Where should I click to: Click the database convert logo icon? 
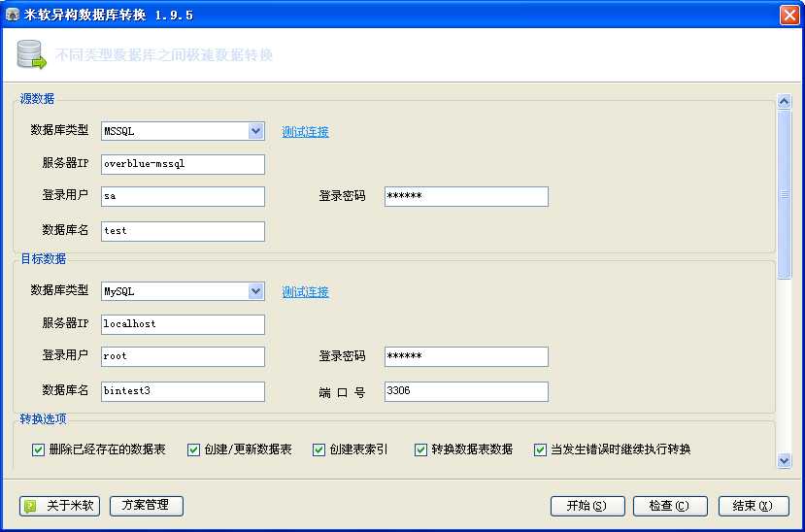(31, 54)
